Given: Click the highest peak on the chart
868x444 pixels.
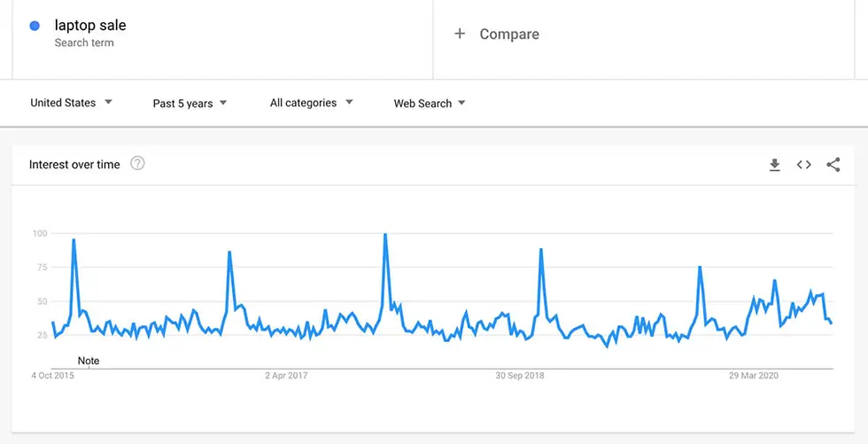Looking at the screenshot, I should pos(385,234).
